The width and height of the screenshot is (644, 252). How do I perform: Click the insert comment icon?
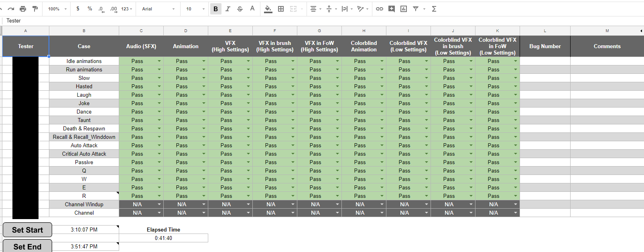point(392,9)
